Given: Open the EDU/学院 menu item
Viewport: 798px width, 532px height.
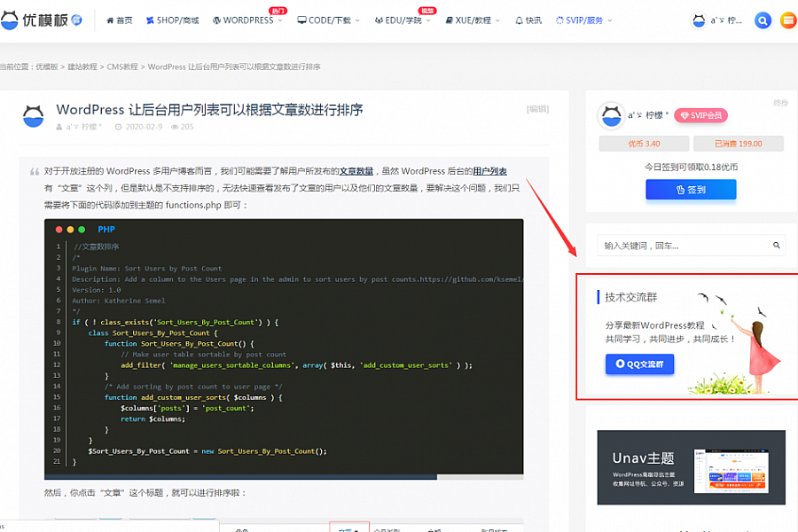Looking at the screenshot, I should [398, 20].
